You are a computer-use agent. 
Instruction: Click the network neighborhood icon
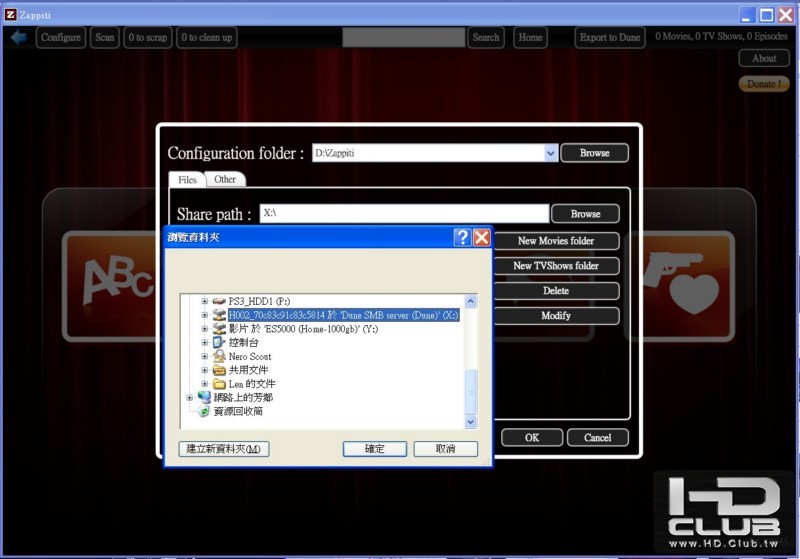204,397
